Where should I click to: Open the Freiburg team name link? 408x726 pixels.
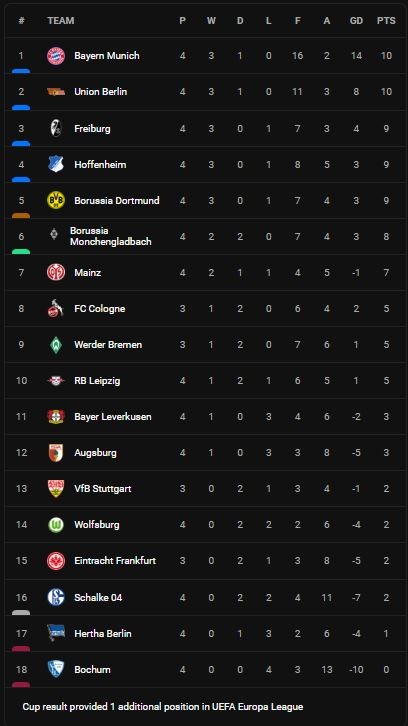point(92,128)
